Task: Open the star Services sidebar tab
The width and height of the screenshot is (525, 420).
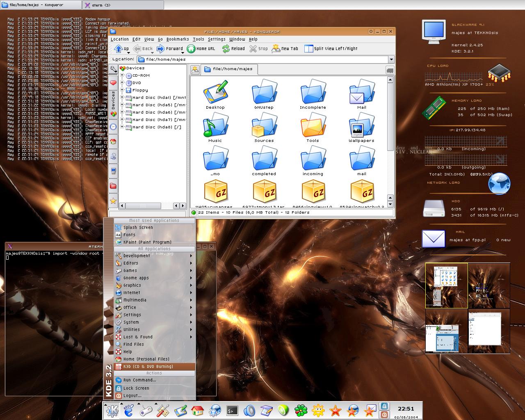Action: point(113,201)
